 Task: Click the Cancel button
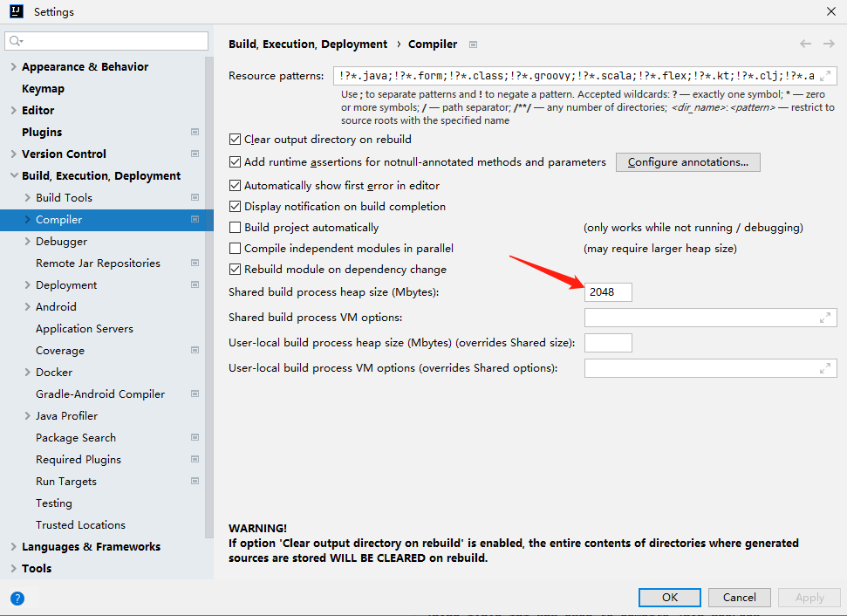pos(740,597)
